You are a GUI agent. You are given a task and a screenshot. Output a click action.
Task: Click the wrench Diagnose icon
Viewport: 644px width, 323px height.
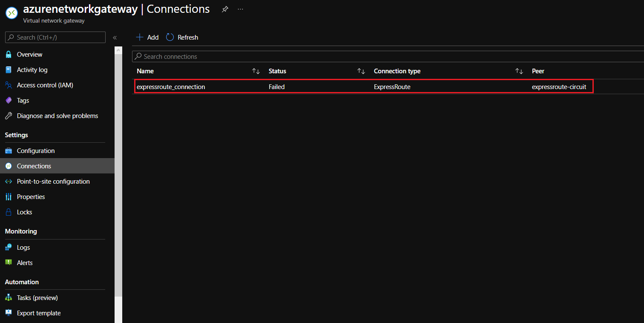click(9, 116)
